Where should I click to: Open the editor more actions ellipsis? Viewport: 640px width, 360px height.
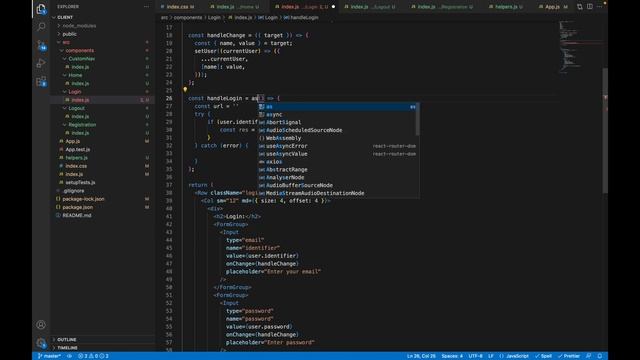click(x=600, y=7)
